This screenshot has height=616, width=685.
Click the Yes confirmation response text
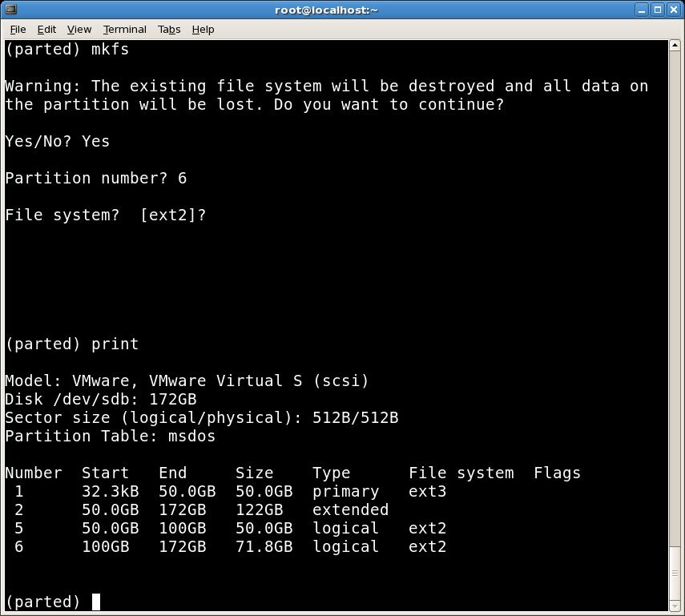[x=95, y=141]
